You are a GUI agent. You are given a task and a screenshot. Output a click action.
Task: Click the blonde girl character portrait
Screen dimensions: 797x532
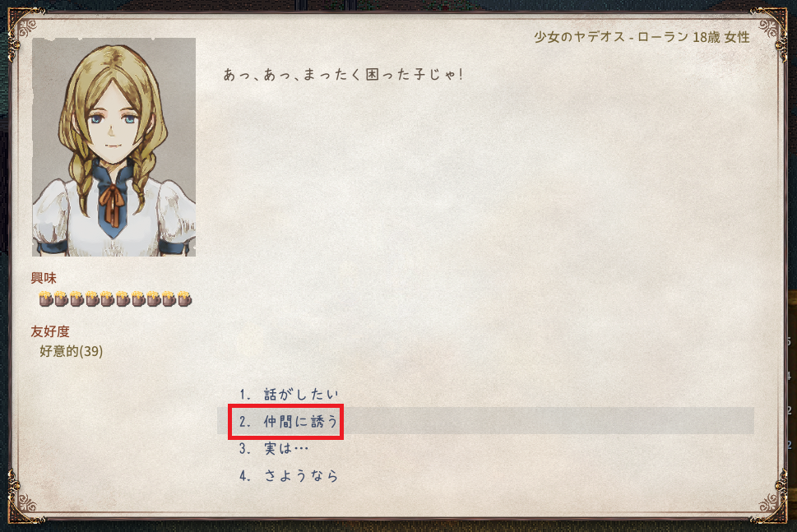pos(114,147)
